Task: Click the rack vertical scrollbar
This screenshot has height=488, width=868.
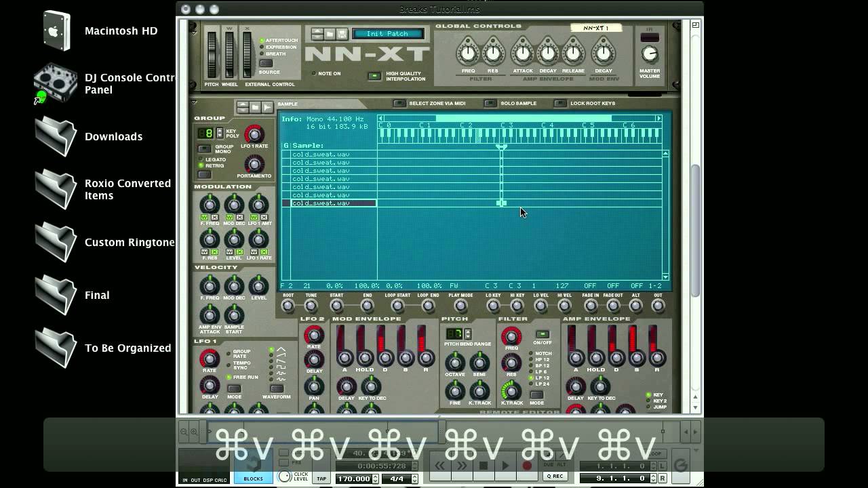Action: [x=695, y=230]
